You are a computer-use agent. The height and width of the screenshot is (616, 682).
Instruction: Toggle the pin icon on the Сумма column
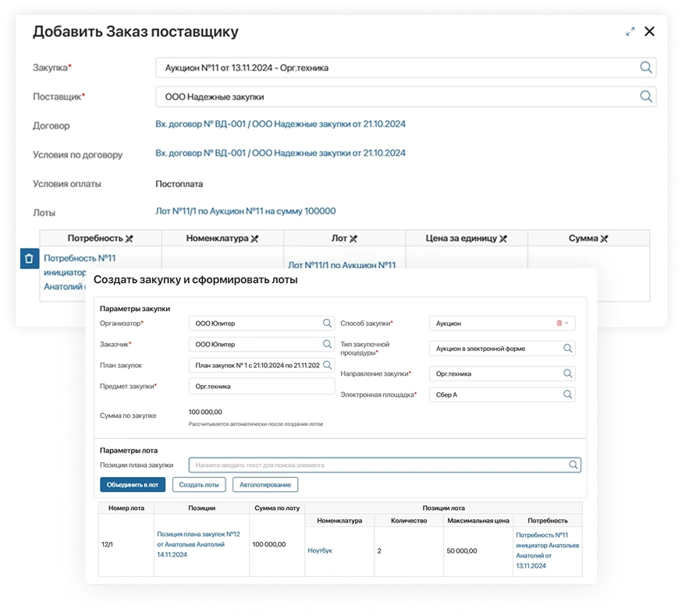tap(604, 239)
